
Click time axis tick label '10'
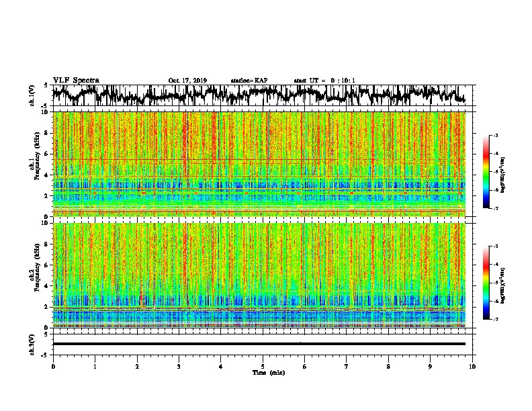coord(472,367)
